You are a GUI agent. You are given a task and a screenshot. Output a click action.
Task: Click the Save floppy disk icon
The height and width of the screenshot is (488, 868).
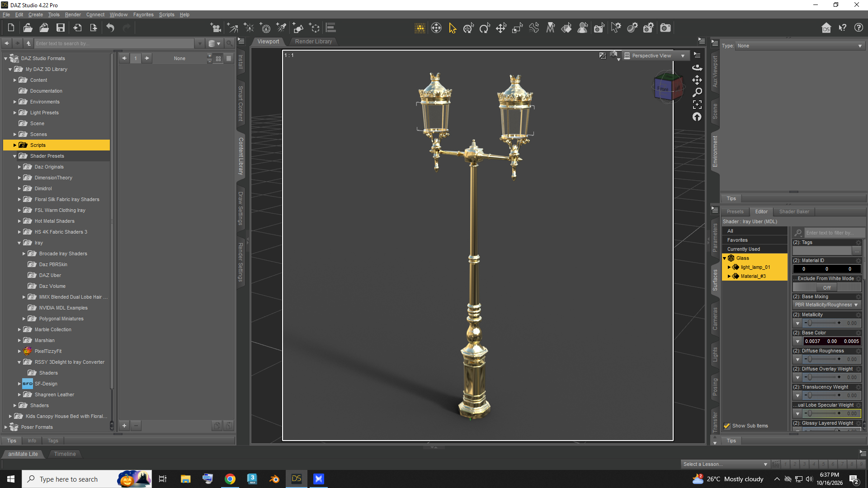point(60,28)
